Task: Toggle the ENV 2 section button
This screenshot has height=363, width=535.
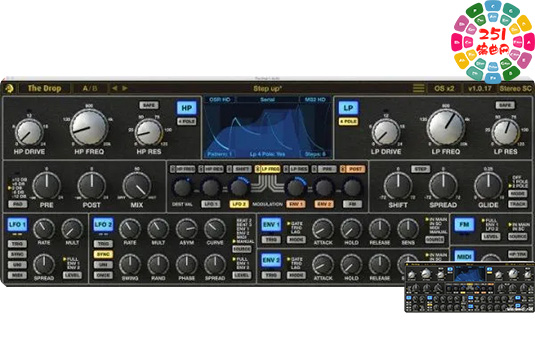Action: point(271,261)
